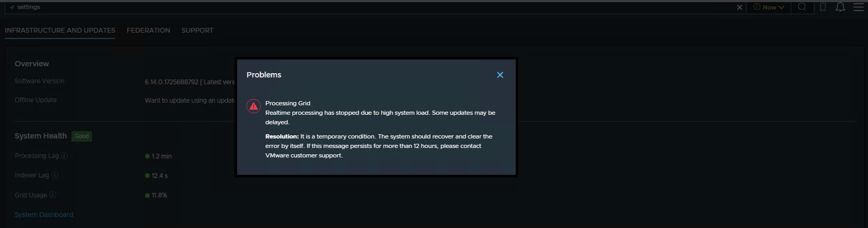Click the Grid Usage 11.8% value
Viewport: 868px width, 228px height.
pyautogui.click(x=159, y=195)
